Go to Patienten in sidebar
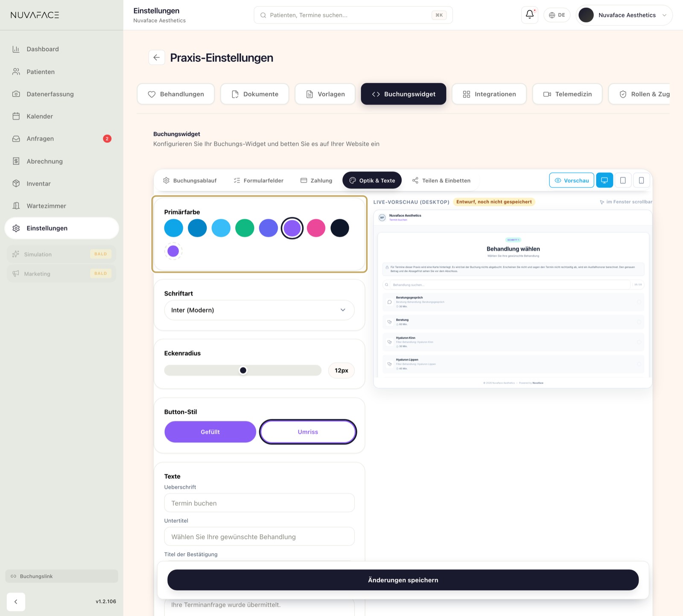This screenshot has width=683, height=616. tap(61, 72)
